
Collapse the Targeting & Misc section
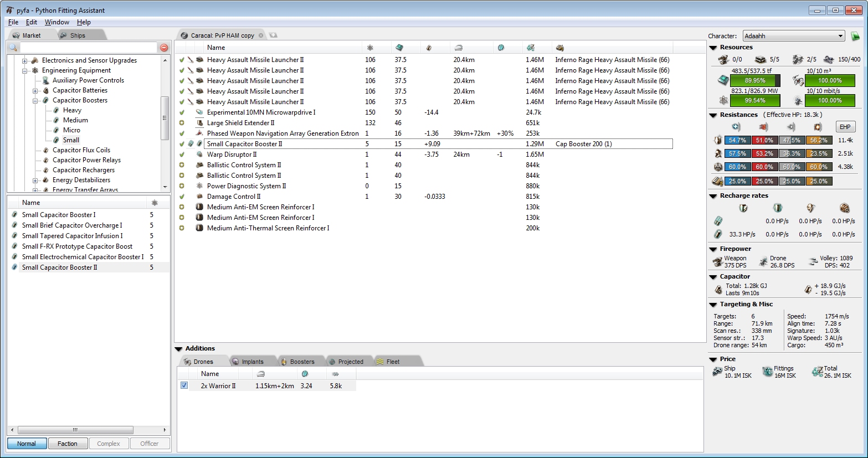click(x=713, y=305)
